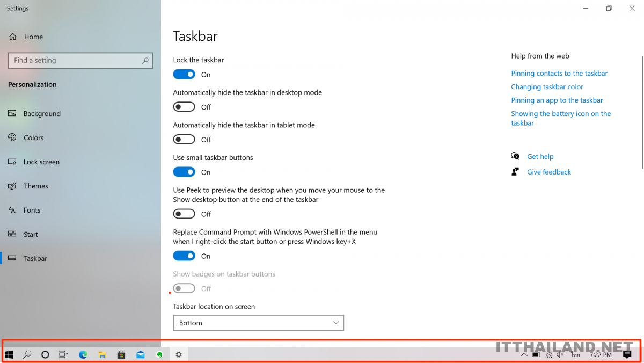Screen dimensions: 644x363
Task: Click Show badges on taskbar buttons toggle
Action: pos(184,288)
